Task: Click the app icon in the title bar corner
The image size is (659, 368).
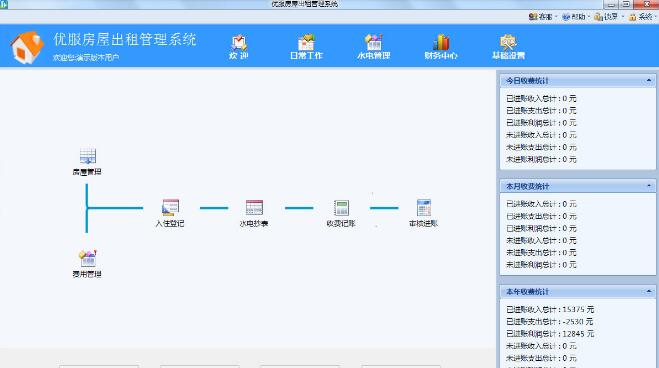Action: tap(4, 4)
